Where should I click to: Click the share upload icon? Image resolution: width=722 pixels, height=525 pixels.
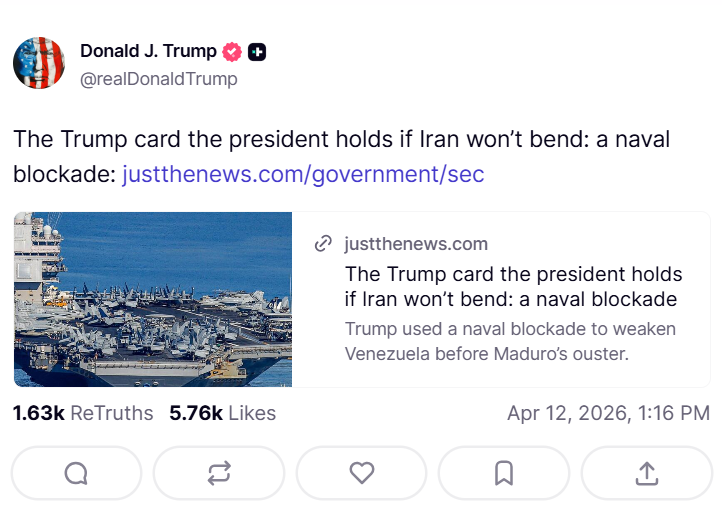pyautogui.click(x=647, y=473)
